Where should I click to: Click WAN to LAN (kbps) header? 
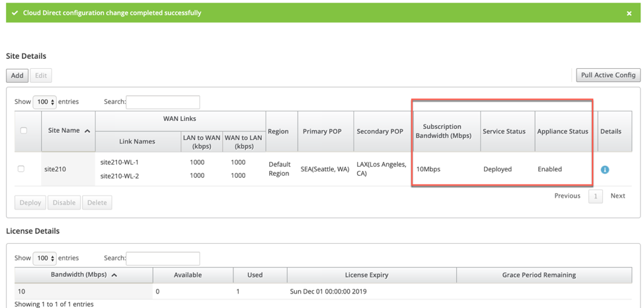244,141
